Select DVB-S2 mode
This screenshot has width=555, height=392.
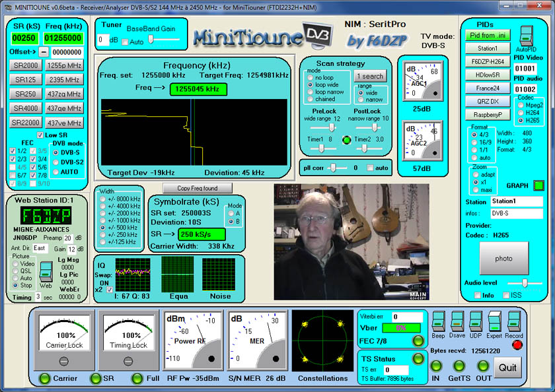tap(56, 162)
